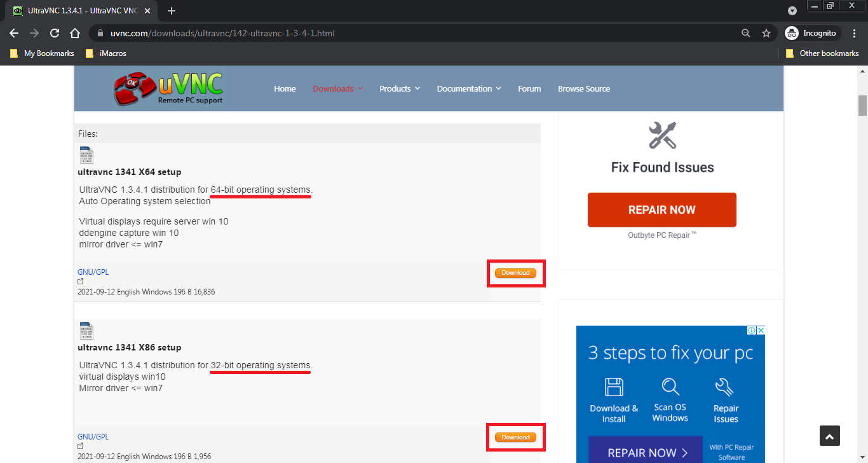The width and height of the screenshot is (868, 463).
Task: Select the UltraVNC 1.3.4.1 browser tab
Action: (83, 11)
